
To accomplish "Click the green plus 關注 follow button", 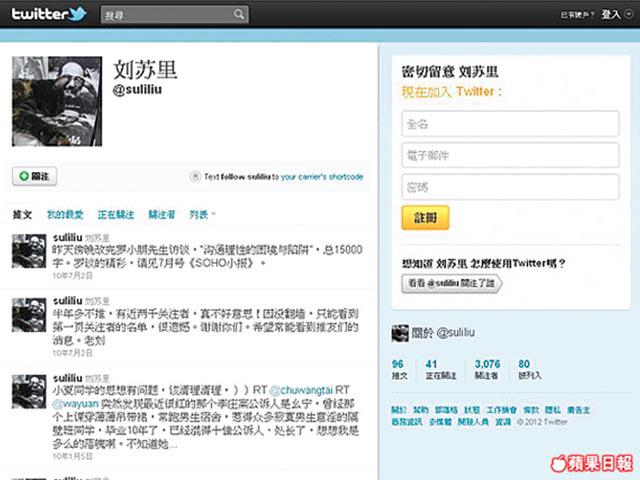I will 35,176.
